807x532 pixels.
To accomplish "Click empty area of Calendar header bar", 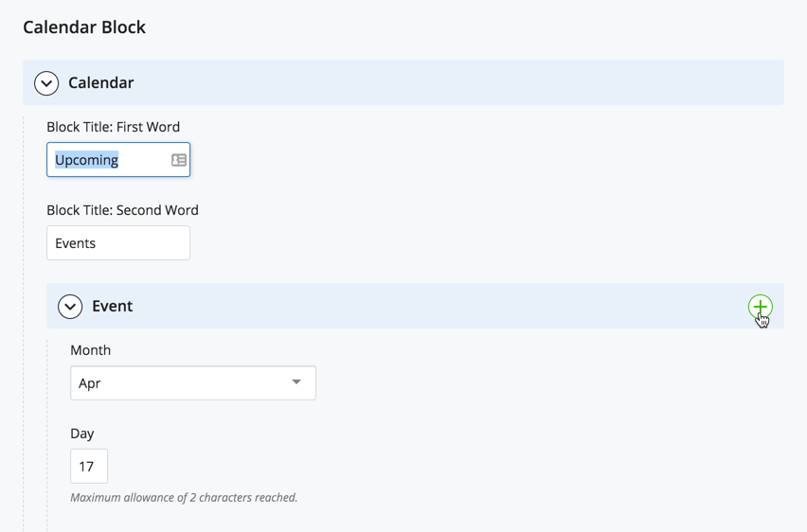I will tap(458, 83).
